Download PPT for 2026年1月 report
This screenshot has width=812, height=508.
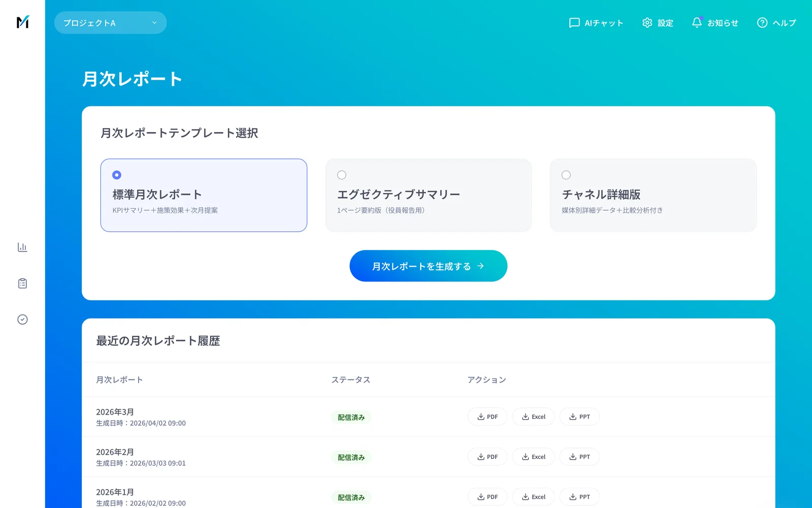pos(580,497)
